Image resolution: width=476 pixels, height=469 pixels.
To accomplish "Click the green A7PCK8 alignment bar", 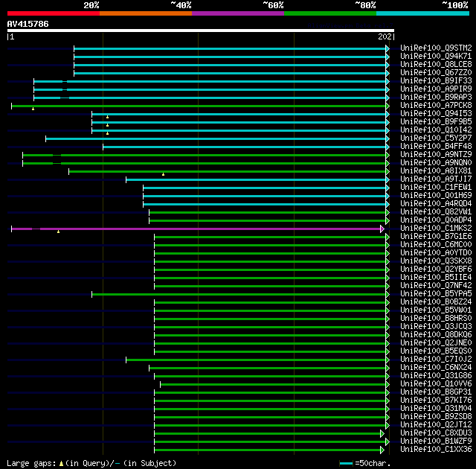I will click(199, 106).
